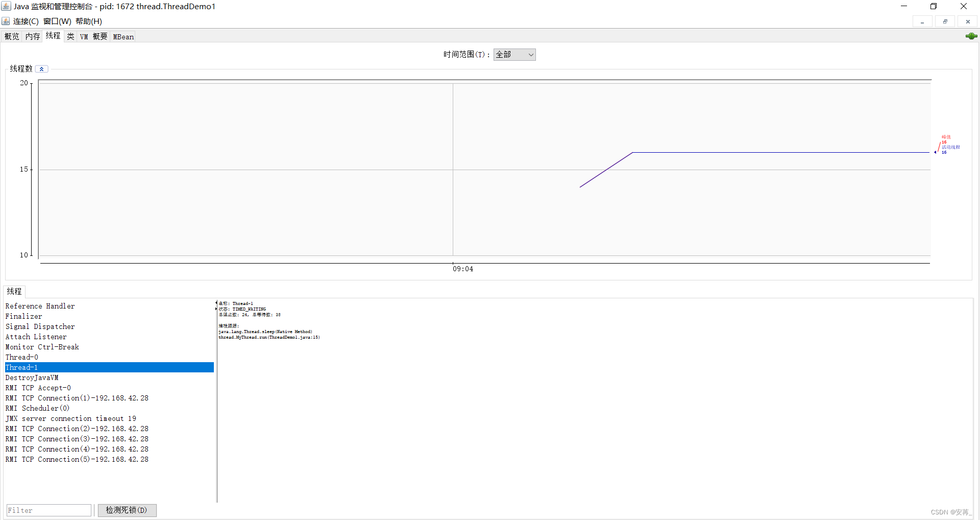Screen dimensions: 980x520
Task: Minimize the inner connection window
Action: point(922,21)
